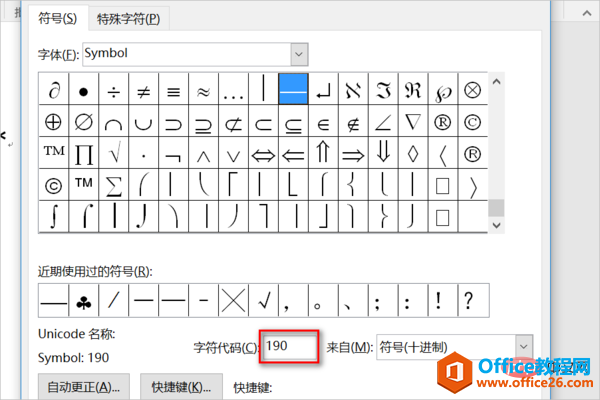Pick the club ♣ from recently used symbols

pos(84,300)
